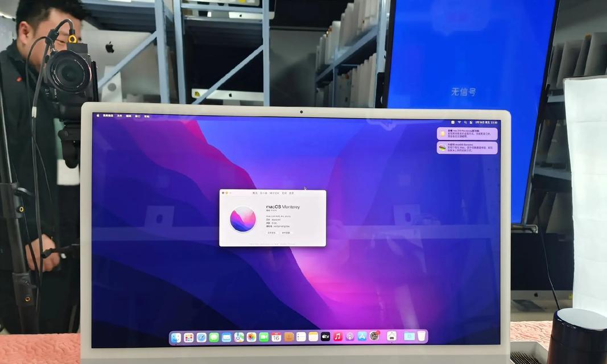Click the macOS Monterey logo image
This screenshot has width=607, height=364.
click(x=243, y=219)
